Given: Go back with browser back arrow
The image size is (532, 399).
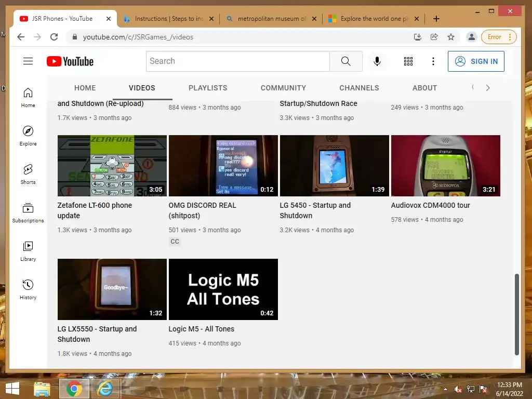Looking at the screenshot, I should pyautogui.click(x=21, y=37).
